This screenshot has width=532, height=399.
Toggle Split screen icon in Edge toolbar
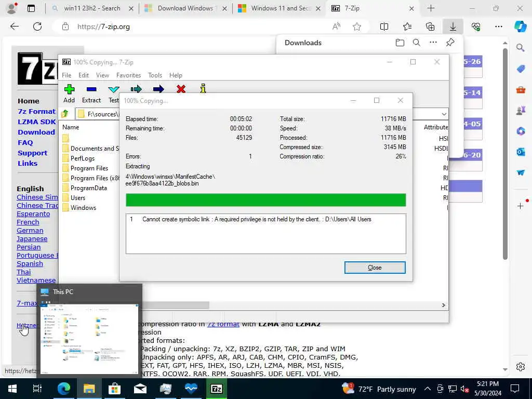[x=384, y=26]
